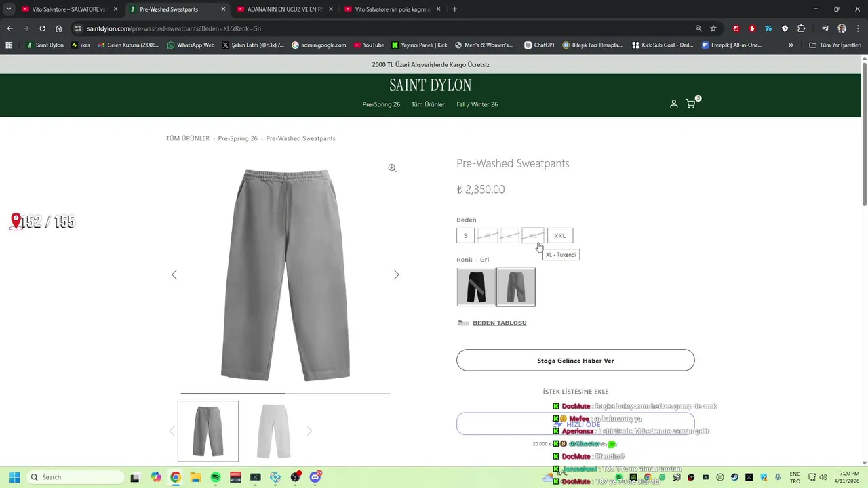Open the shopping cart icon
The image size is (868, 488).
690,104
